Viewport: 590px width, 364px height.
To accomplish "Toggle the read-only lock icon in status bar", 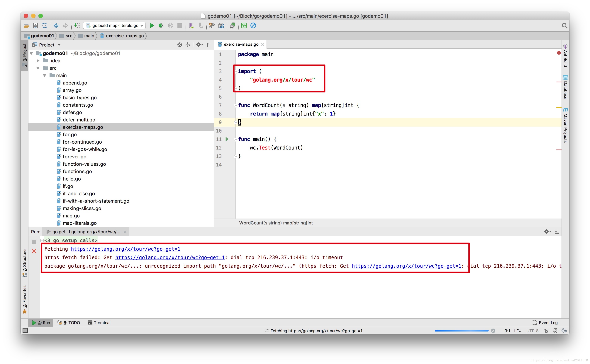I will pyautogui.click(x=546, y=331).
